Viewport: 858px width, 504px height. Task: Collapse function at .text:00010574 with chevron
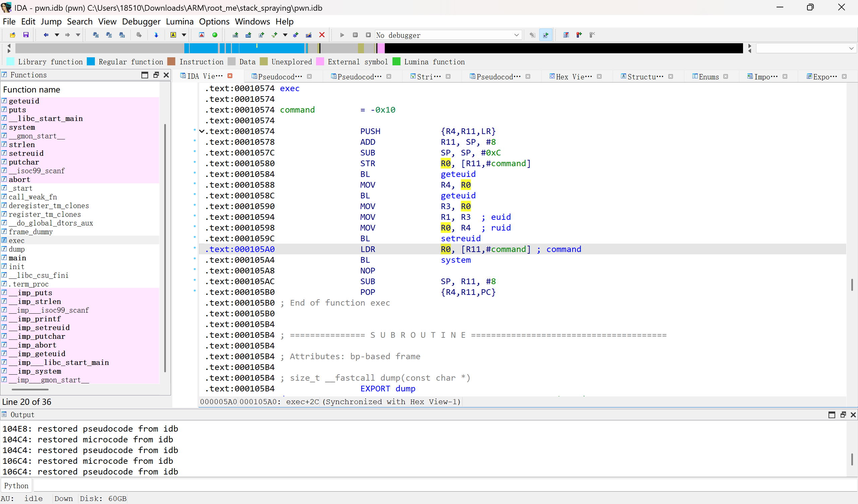coord(202,131)
